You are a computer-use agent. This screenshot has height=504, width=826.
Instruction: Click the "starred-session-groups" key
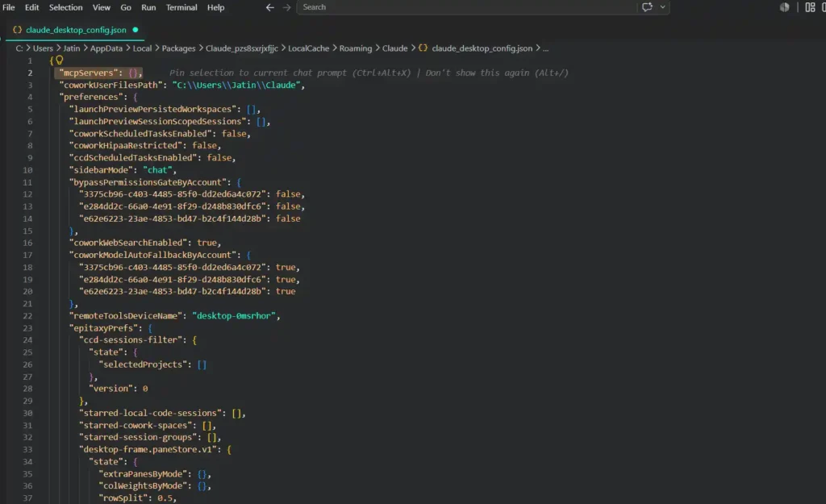(x=138, y=438)
